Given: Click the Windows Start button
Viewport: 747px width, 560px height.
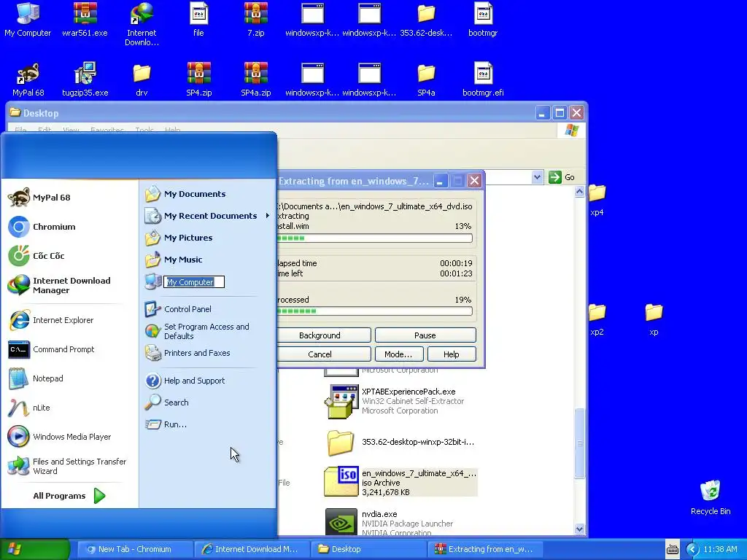Looking at the screenshot, I should [35, 549].
